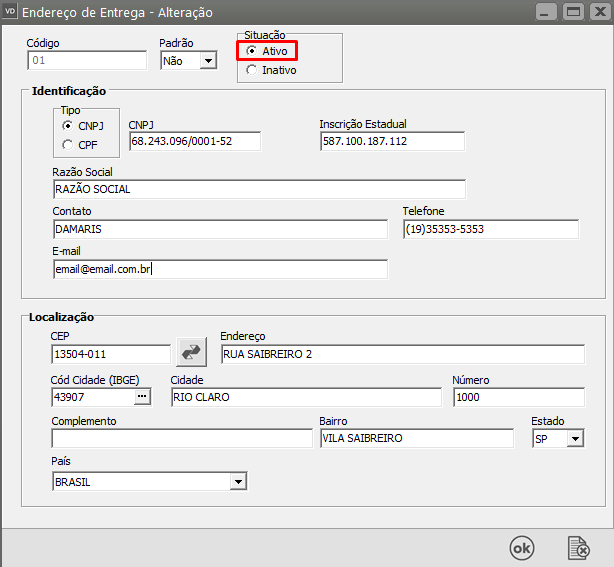
Task: Open the Padrão dropdown
Action: pyautogui.click(x=208, y=61)
